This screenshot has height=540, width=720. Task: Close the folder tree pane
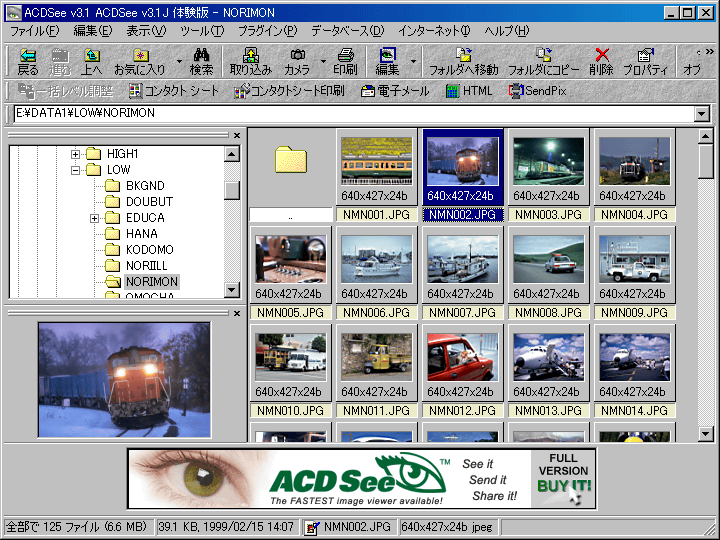pos(237,135)
